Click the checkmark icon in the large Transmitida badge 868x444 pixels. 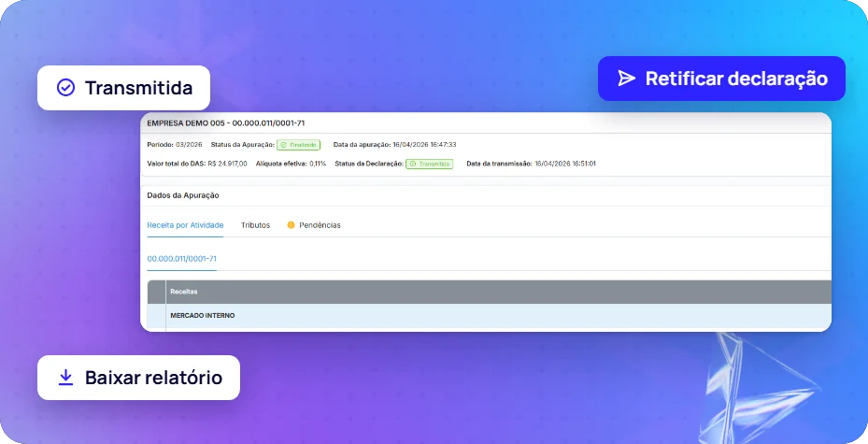[x=66, y=88]
